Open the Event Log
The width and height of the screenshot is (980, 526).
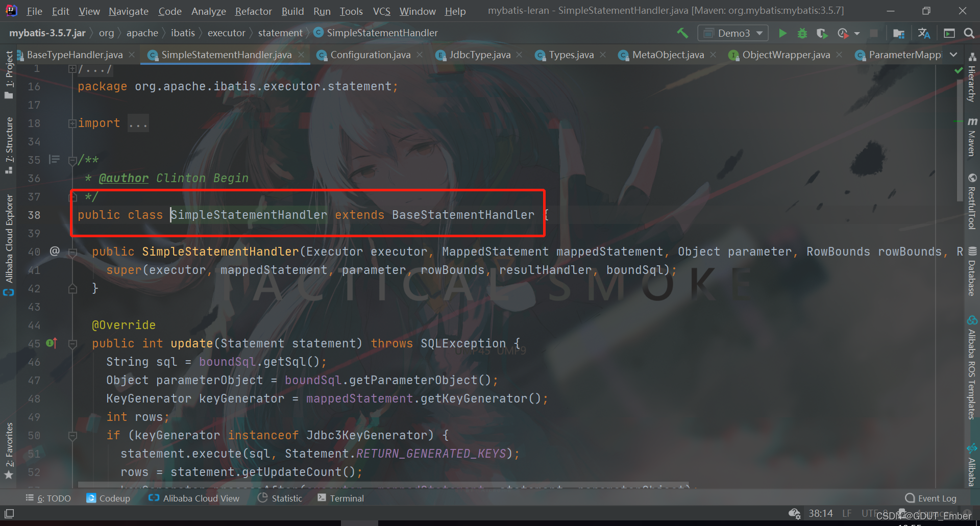tap(931, 498)
